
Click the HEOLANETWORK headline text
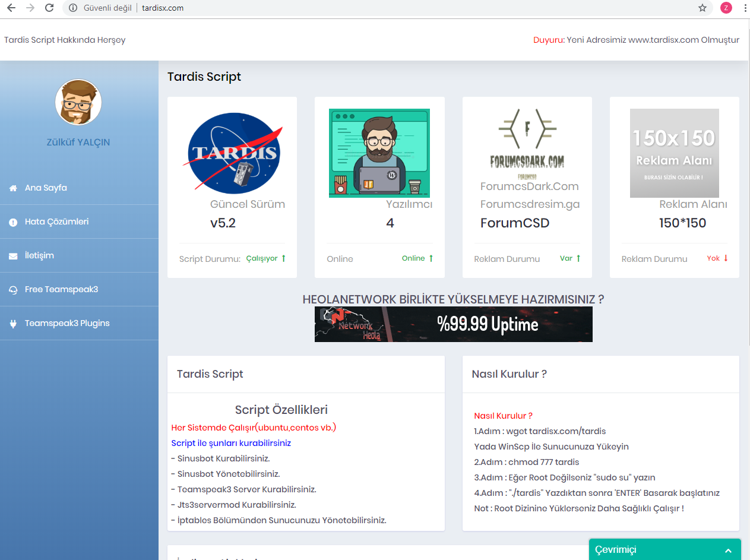pyautogui.click(x=453, y=299)
